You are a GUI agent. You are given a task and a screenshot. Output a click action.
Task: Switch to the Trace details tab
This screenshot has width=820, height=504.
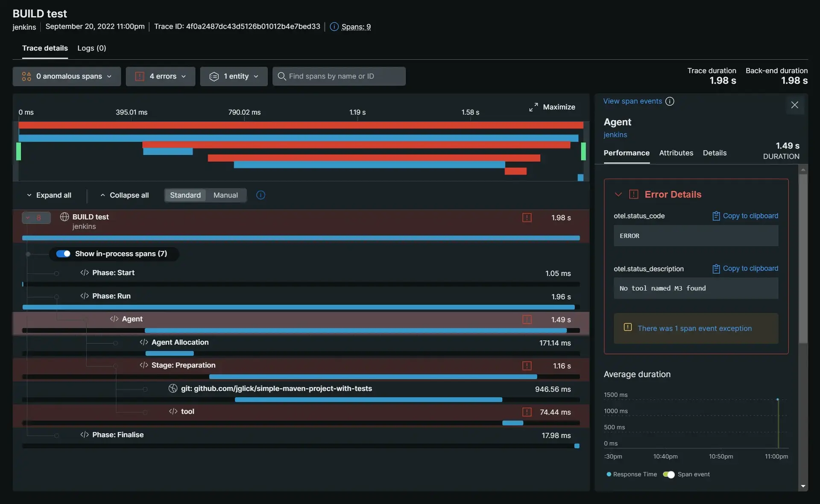[45, 48]
